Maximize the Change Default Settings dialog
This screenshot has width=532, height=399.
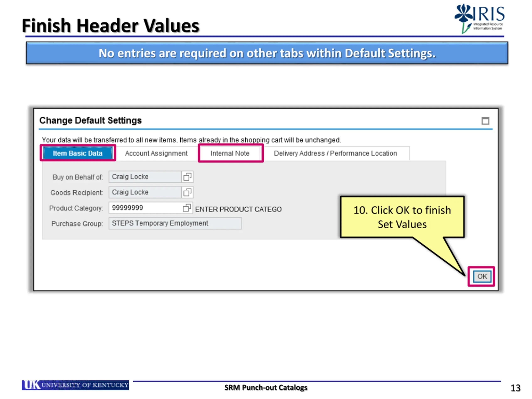[485, 121]
